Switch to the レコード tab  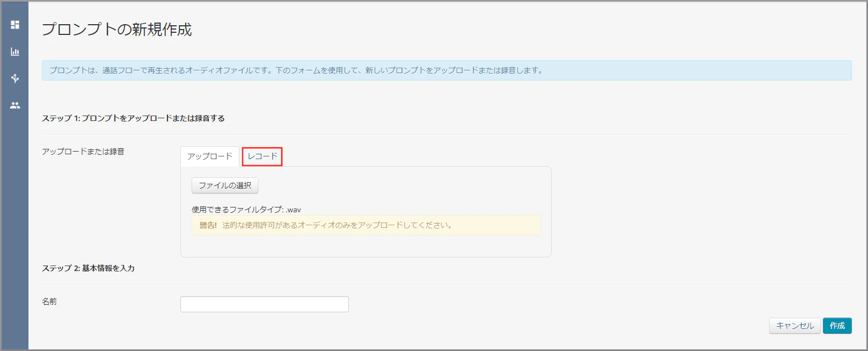262,156
